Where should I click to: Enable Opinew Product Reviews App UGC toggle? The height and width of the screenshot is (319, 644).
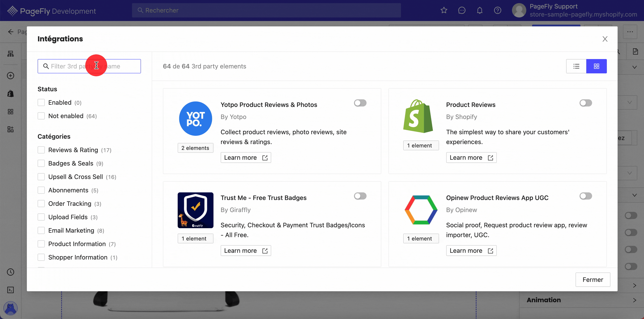(586, 196)
